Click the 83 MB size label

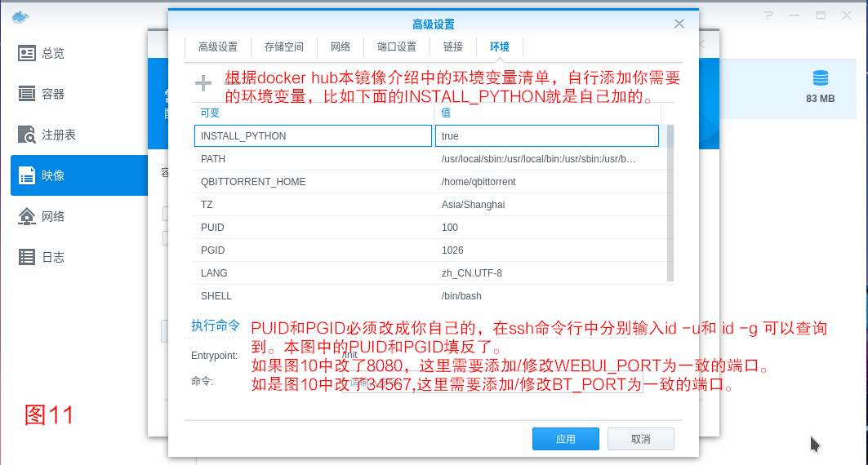pos(821,99)
